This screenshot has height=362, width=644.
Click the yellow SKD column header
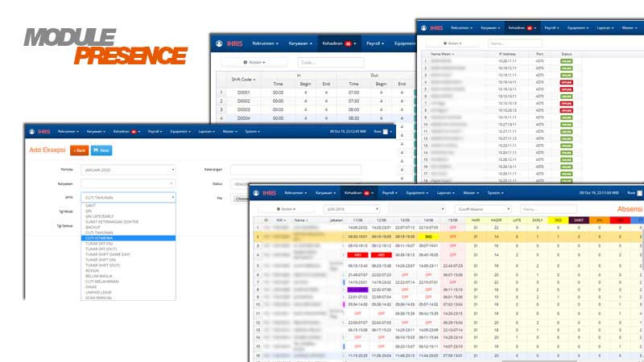tap(558, 220)
